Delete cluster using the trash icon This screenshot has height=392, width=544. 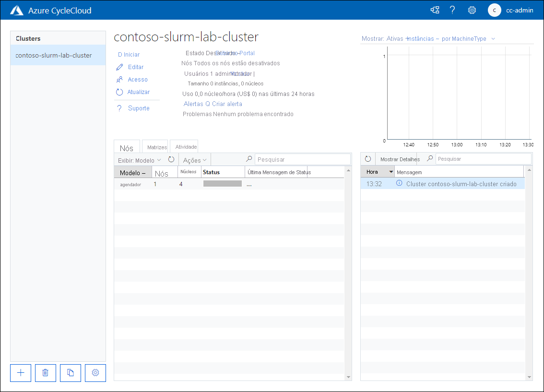(x=45, y=373)
